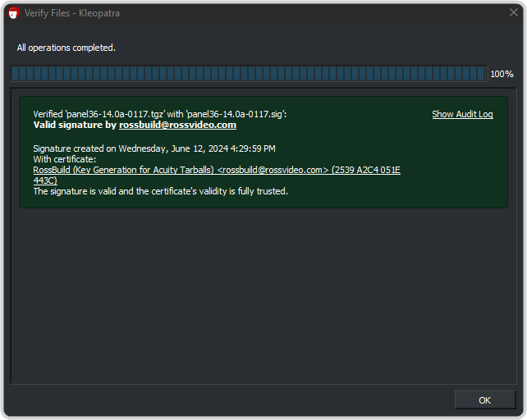
Task: Click the bold 'Valid signature by' text
Action: tap(75, 126)
